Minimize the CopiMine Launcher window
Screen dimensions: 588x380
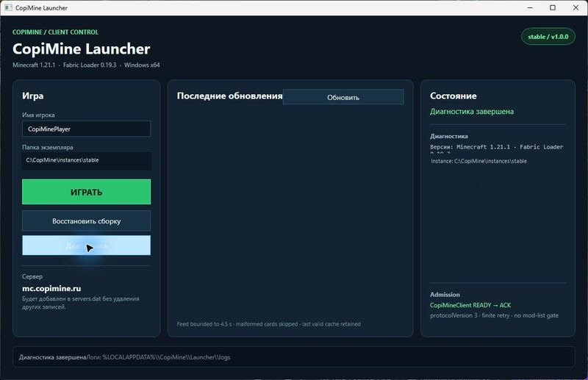tap(530, 7)
